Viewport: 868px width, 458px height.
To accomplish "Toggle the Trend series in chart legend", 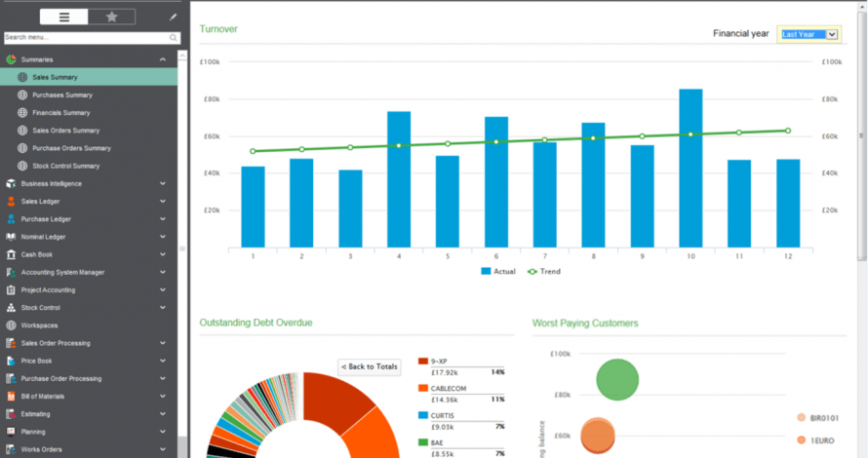I will 544,272.
